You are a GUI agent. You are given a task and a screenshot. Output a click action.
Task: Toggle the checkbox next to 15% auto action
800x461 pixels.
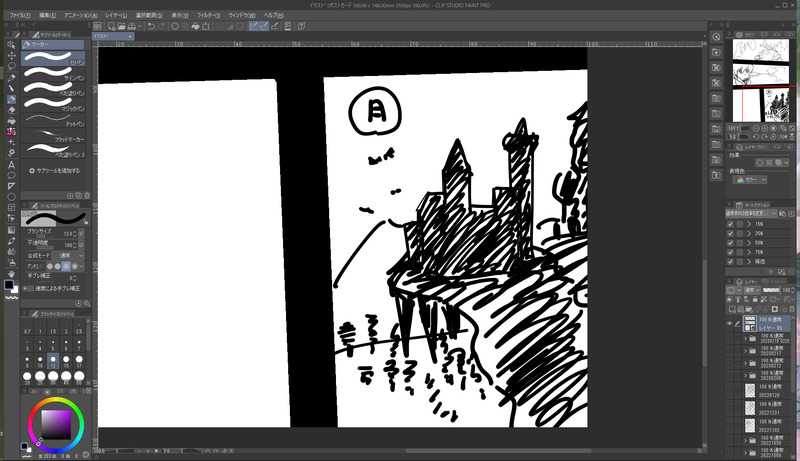[731, 224]
